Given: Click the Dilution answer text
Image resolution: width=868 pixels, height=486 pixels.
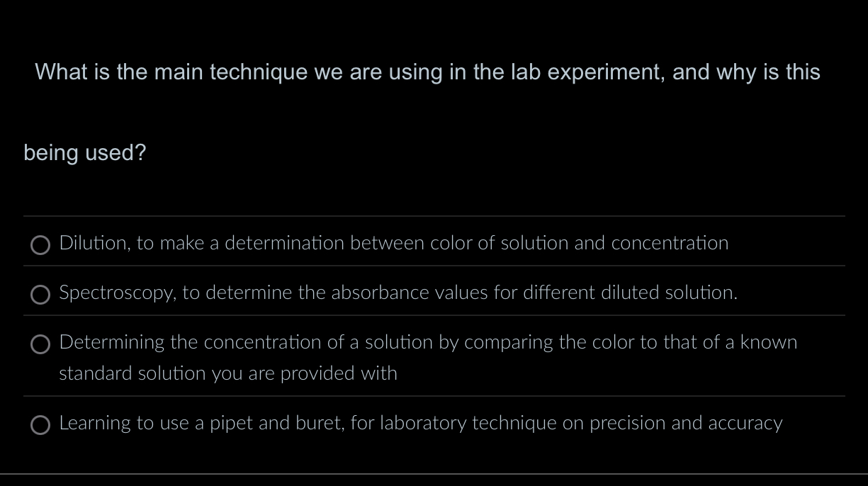Looking at the screenshot, I should coord(393,242).
